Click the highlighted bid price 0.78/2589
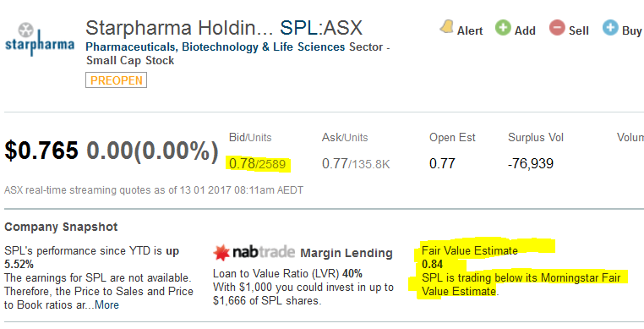This screenshot has width=644, height=329. pyautogui.click(x=258, y=164)
